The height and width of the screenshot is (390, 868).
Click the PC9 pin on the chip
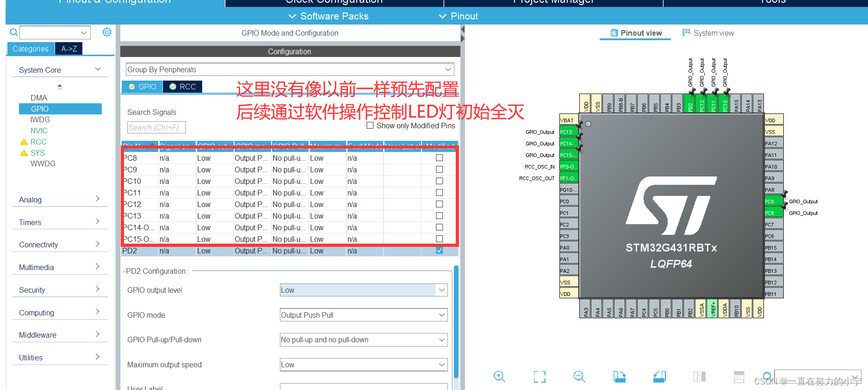pos(774,201)
